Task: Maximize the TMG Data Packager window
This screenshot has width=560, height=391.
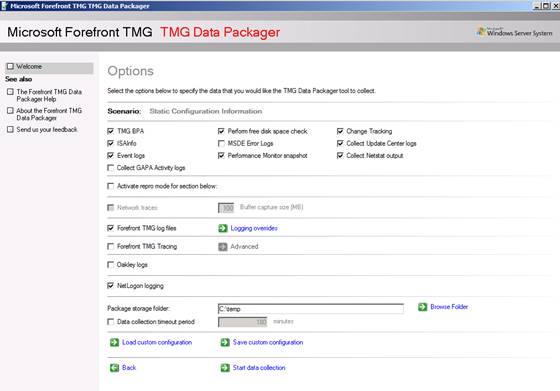Action: [546, 6]
